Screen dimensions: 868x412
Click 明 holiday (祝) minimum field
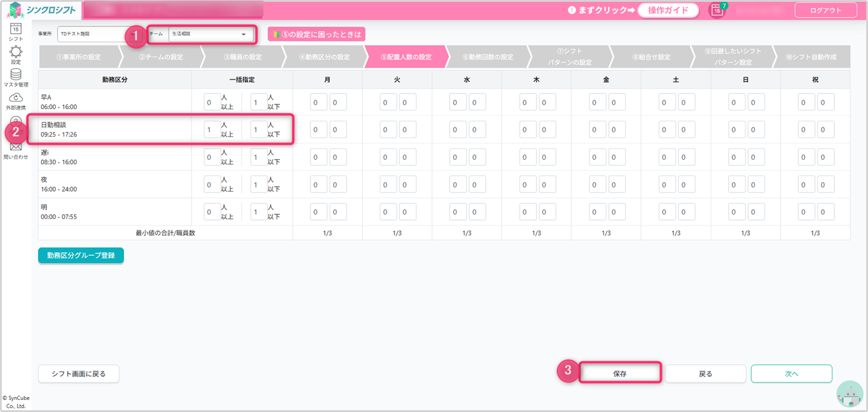click(807, 212)
